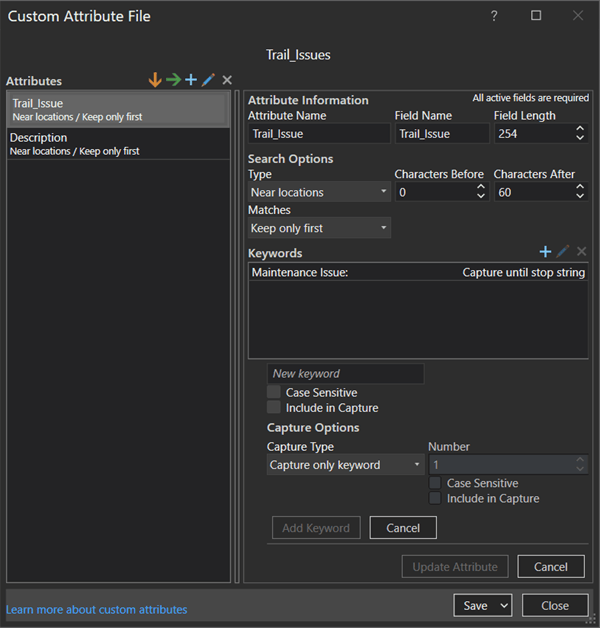Delete the selected attribute with X icon
The image size is (600, 628).
click(x=227, y=80)
